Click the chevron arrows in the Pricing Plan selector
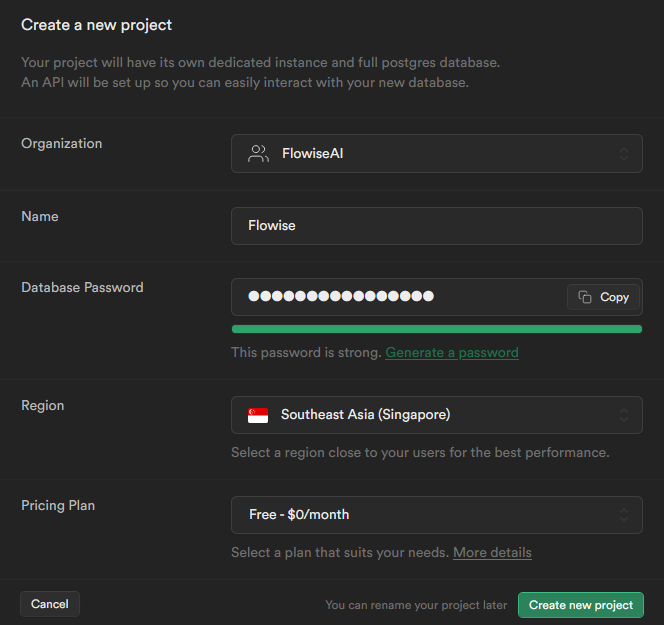664x625 pixels. click(623, 515)
